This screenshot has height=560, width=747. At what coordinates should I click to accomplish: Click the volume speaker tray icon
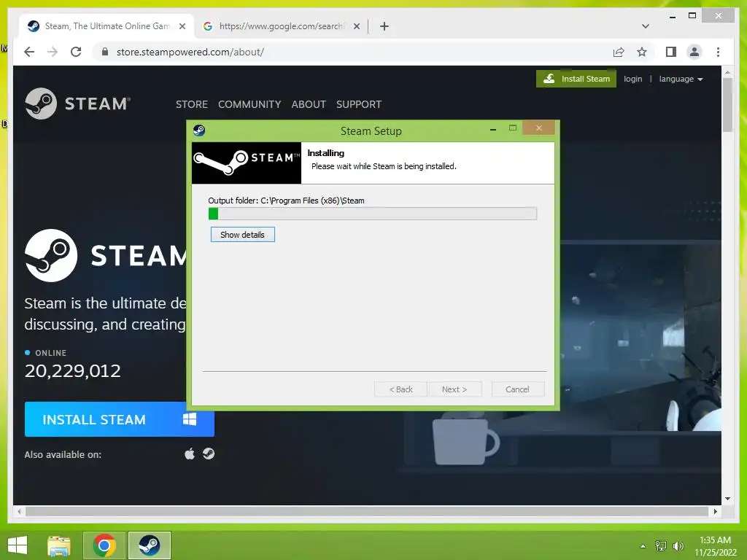click(x=678, y=546)
